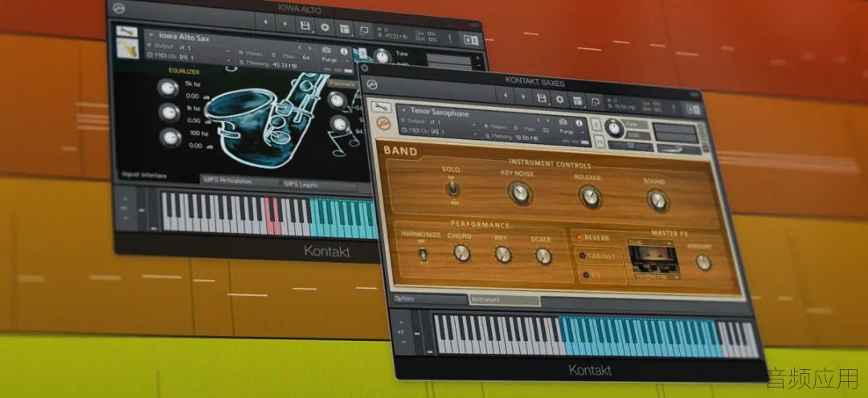Open save disk menu in Kontakt Saxes window
868x398 pixels.
point(542,98)
